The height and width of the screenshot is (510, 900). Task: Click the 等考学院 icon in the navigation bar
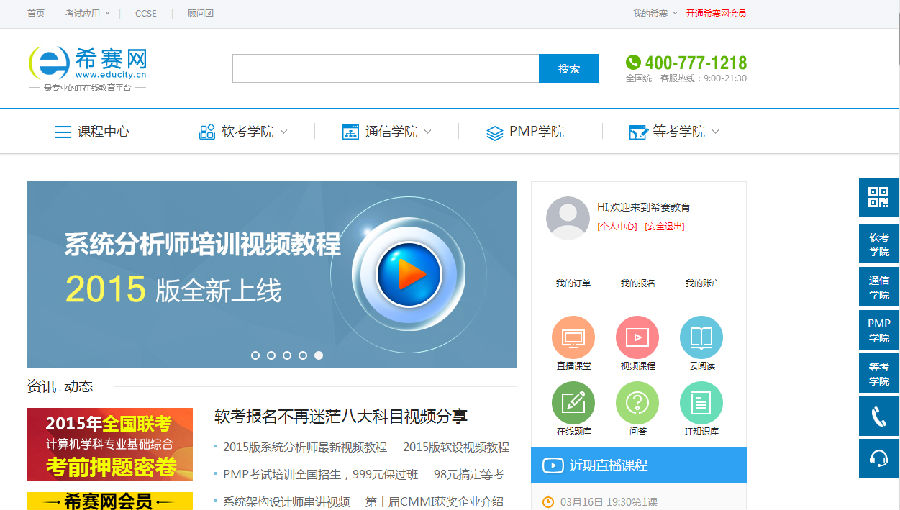pos(638,133)
